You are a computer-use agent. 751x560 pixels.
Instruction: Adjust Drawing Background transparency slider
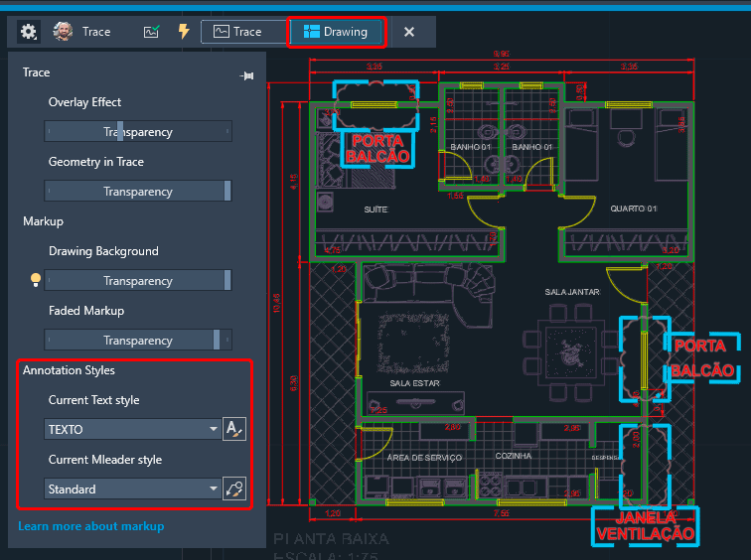(138, 280)
